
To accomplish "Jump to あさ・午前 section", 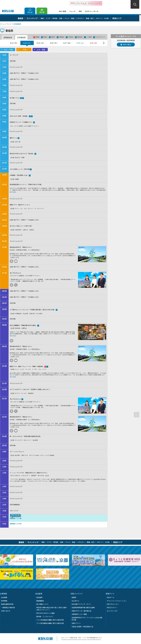I will (x=8, y=50).
